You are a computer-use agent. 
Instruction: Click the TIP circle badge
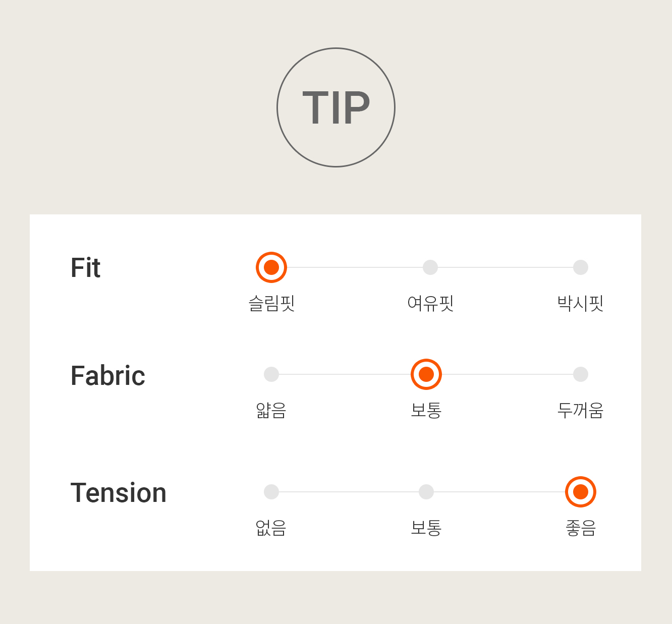click(336, 107)
